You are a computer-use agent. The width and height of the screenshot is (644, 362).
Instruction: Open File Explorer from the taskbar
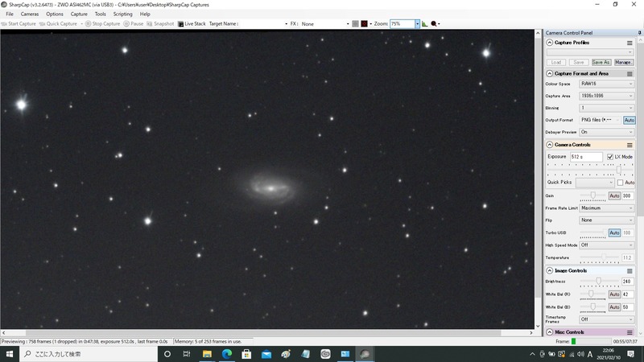pos(207,354)
